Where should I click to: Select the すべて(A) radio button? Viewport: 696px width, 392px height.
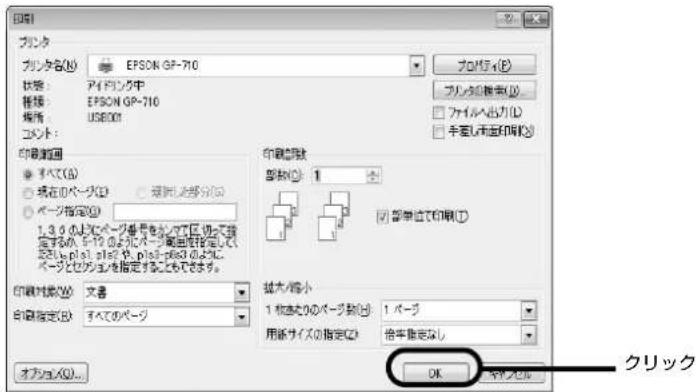pos(28,174)
